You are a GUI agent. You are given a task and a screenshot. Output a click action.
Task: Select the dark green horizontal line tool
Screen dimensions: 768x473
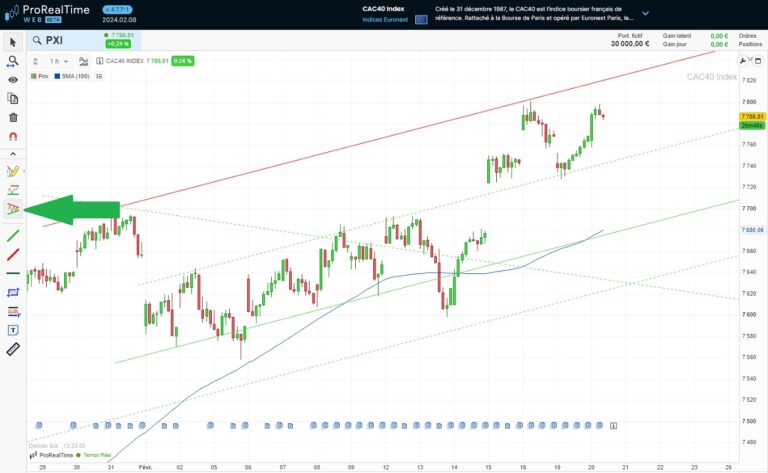pos(13,273)
